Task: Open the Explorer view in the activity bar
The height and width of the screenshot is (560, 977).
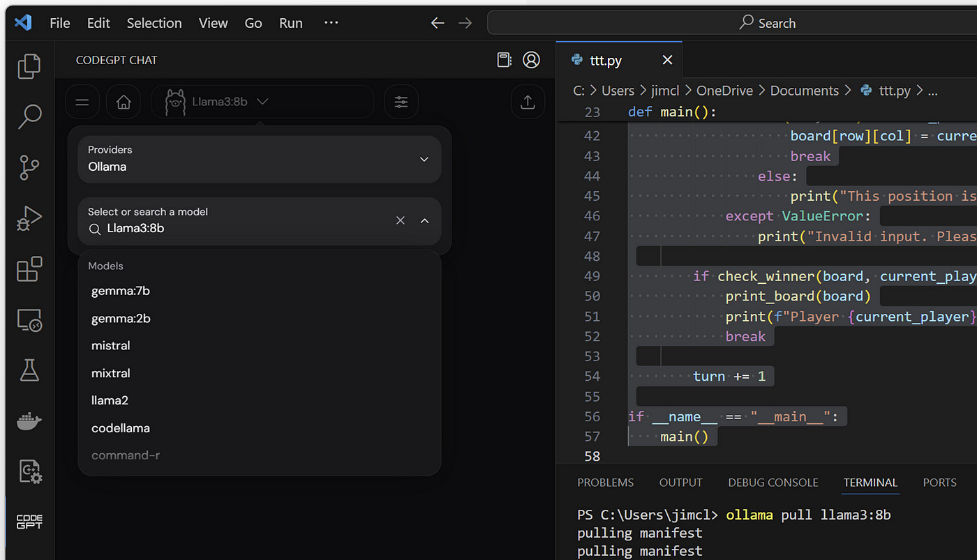Action: [29, 66]
